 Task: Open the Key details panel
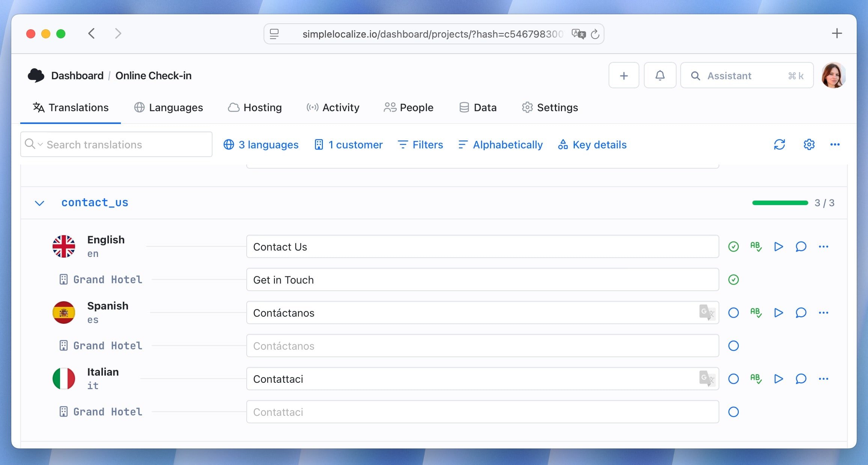pos(592,145)
